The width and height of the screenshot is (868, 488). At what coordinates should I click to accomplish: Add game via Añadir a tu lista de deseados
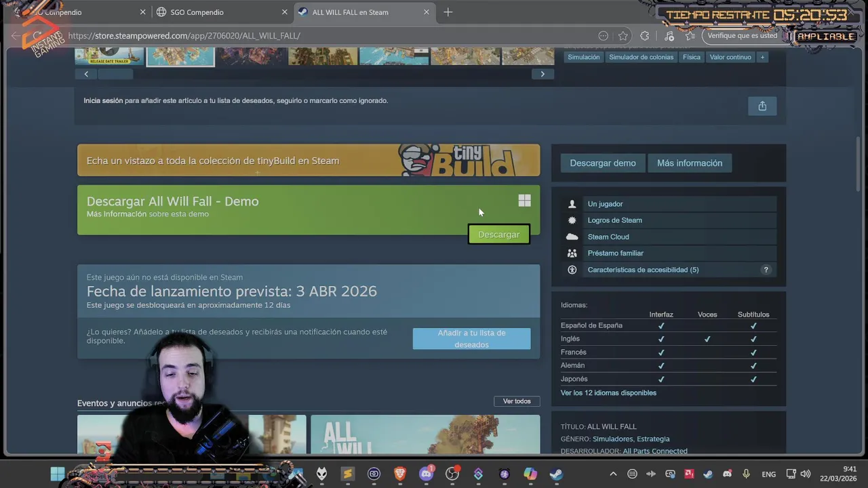pos(471,339)
